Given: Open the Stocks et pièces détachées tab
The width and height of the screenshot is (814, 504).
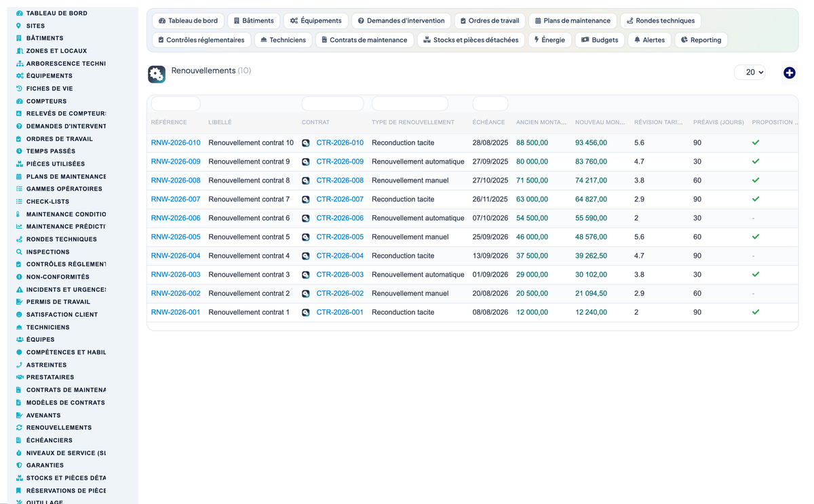Looking at the screenshot, I should click(471, 40).
